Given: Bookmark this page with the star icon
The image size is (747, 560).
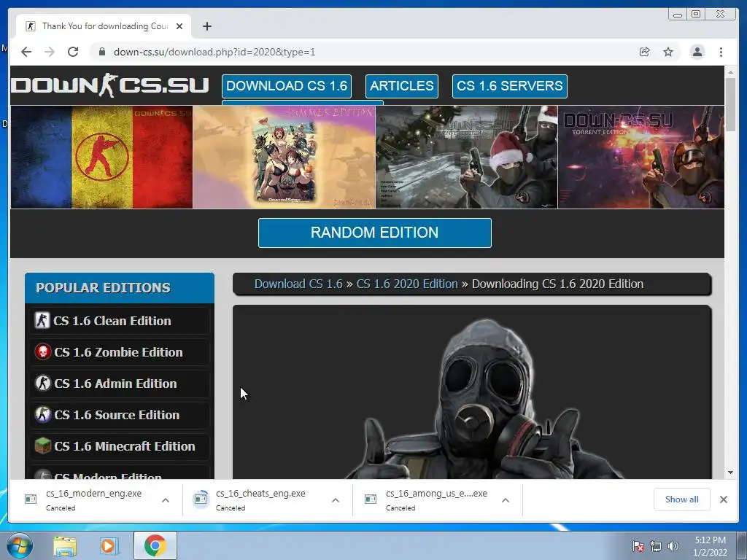Looking at the screenshot, I should [x=668, y=52].
